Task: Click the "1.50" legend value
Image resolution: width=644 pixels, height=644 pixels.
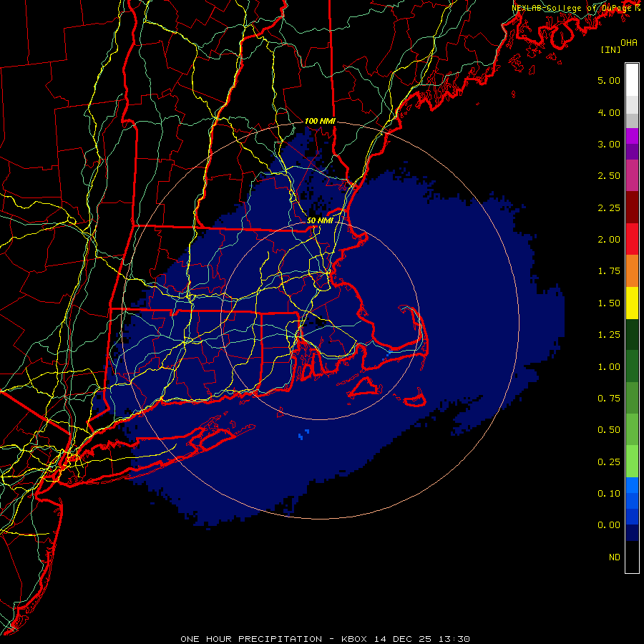Action: (x=609, y=303)
